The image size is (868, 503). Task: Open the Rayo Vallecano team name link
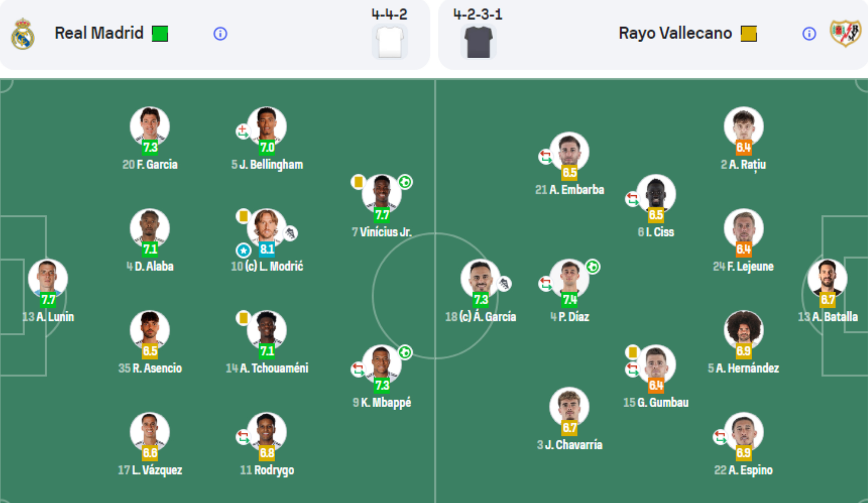click(675, 33)
